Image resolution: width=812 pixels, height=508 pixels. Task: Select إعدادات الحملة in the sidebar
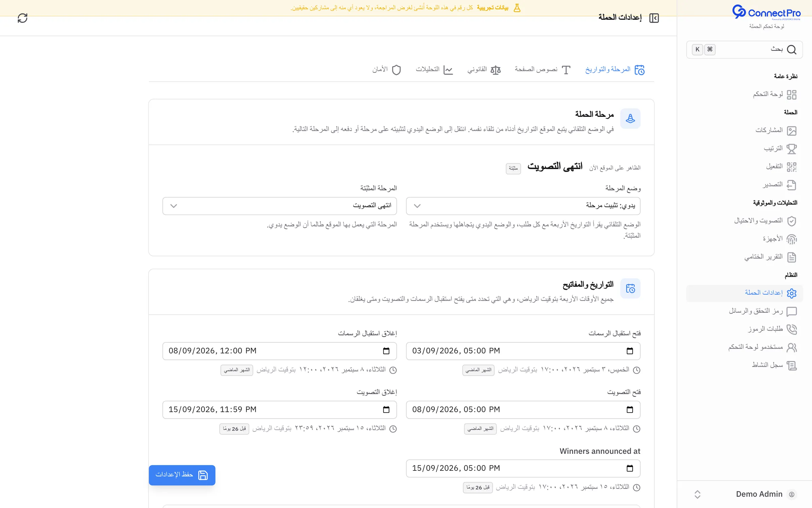point(744,293)
